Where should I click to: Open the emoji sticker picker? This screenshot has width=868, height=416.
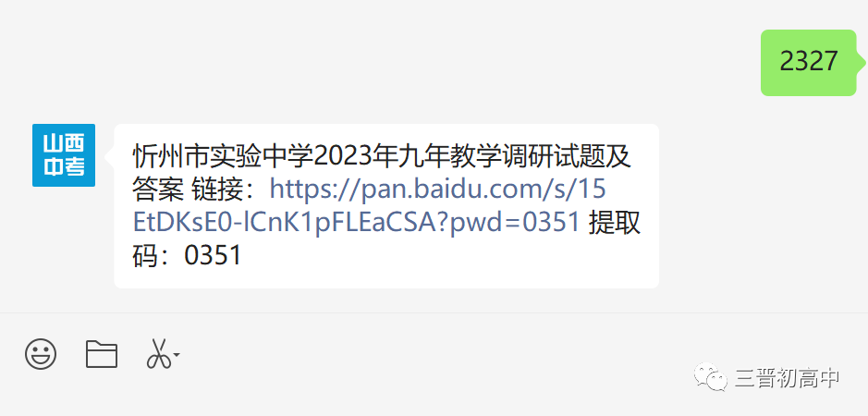(41, 353)
